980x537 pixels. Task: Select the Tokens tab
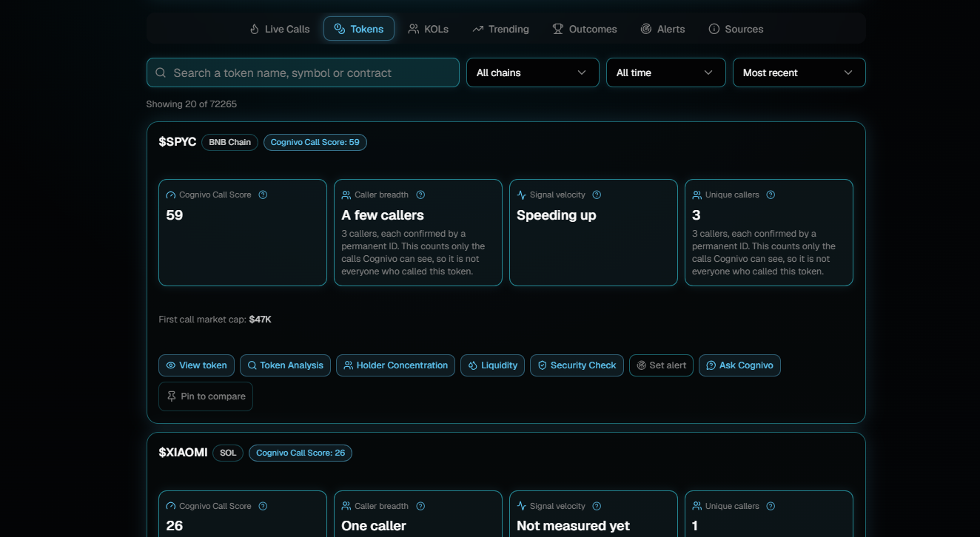click(359, 29)
